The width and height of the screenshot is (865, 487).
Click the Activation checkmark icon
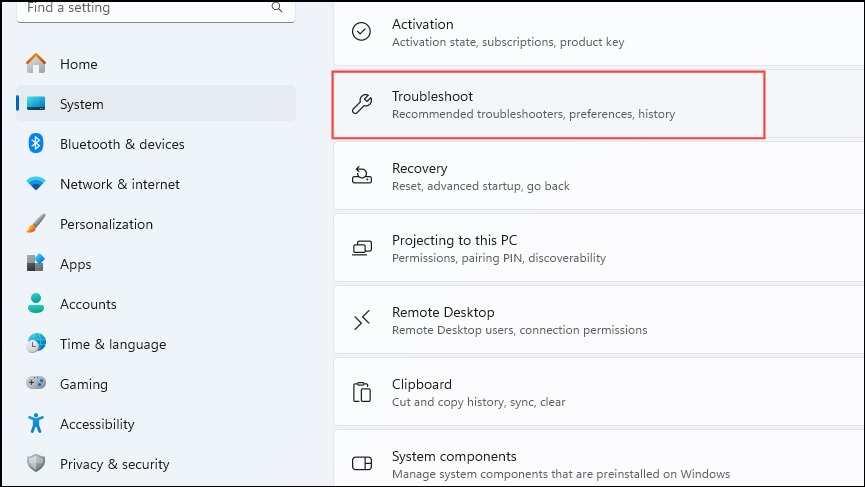(x=361, y=31)
